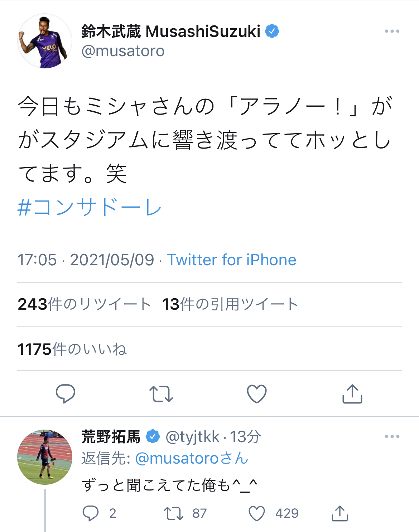Screen dimensions: 419x532
Task: Retweet the main tweet by Musashi Suzuki
Action: coord(161,393)
